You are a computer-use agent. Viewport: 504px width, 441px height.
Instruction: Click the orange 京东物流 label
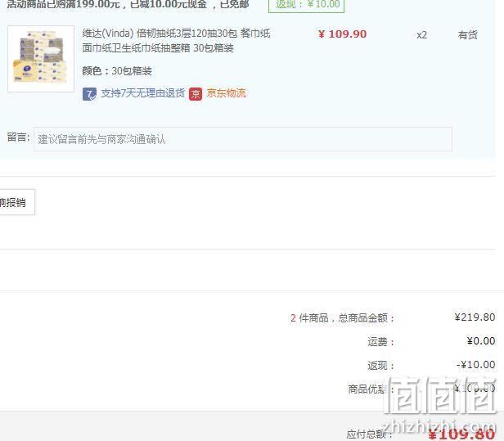click(x=227, y=93)
